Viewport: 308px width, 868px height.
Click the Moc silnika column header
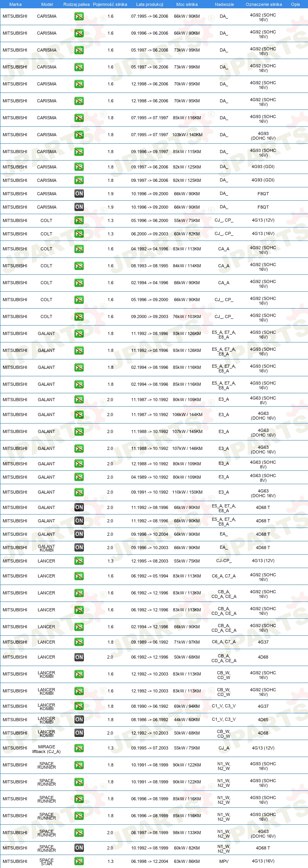point(187,4)
